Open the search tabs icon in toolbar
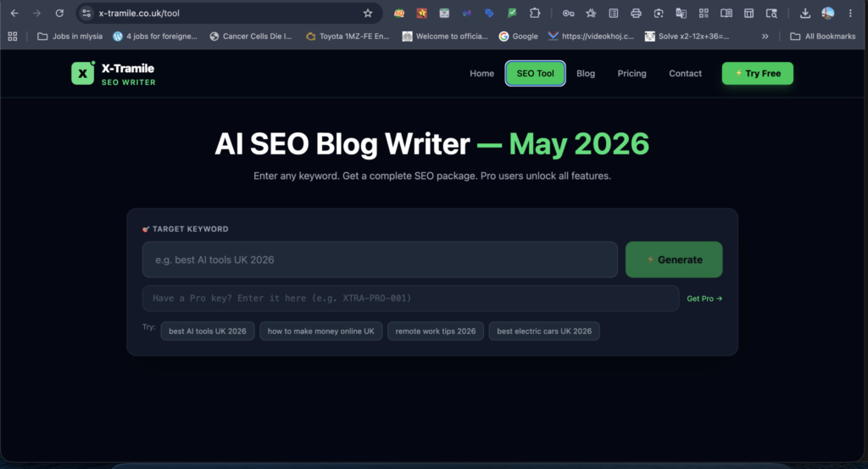The image size is (868, 469). 771,14
